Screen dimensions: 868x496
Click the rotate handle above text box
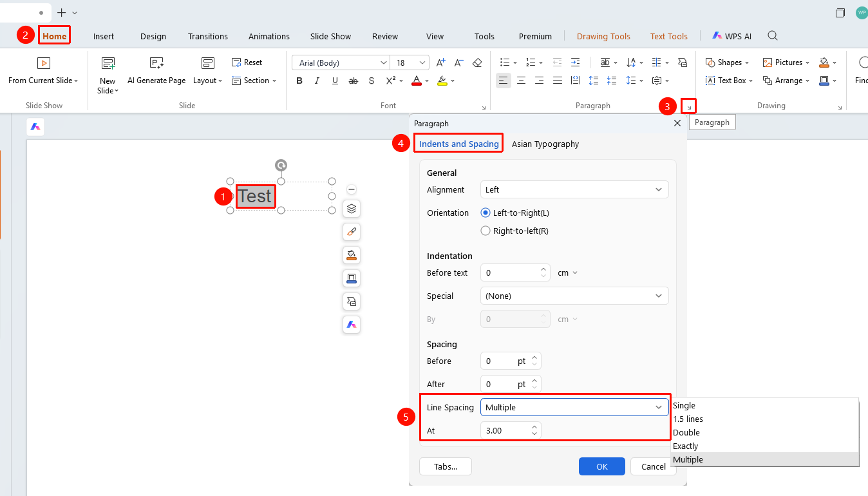(x=281, y=165)
